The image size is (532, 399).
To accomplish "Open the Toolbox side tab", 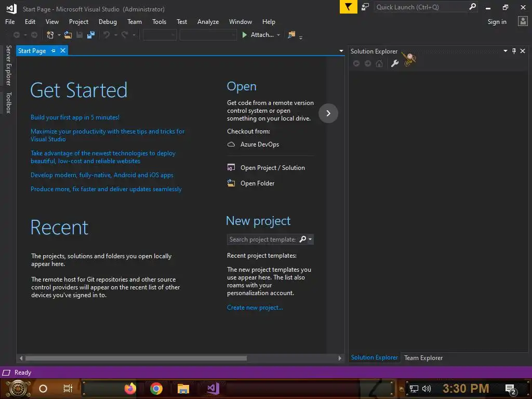I will [x=9, y=102].
